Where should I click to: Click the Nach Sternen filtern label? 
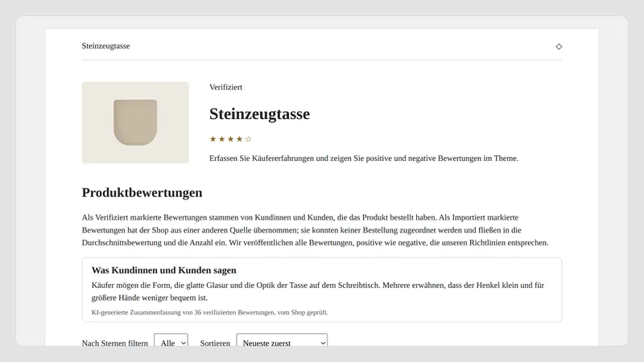tap(114, 343)
